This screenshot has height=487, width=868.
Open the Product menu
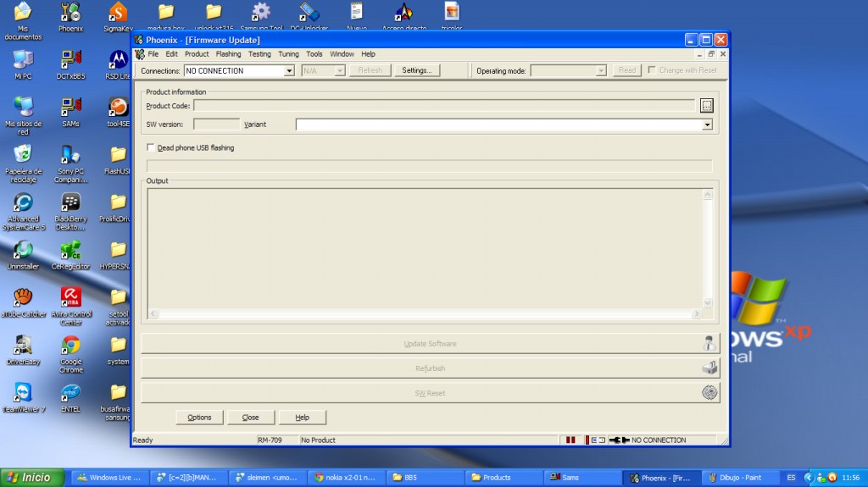(x=197, y=53)
